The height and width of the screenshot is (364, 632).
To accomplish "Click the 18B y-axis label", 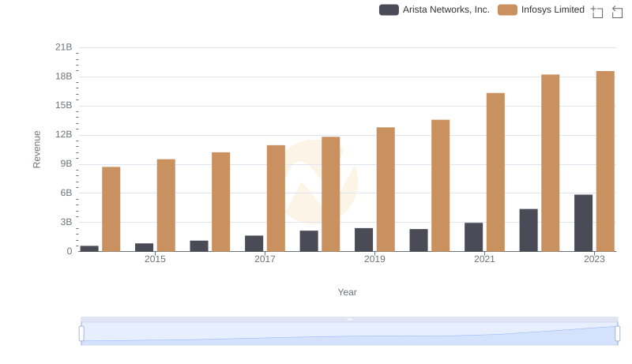I will (64, 77).
